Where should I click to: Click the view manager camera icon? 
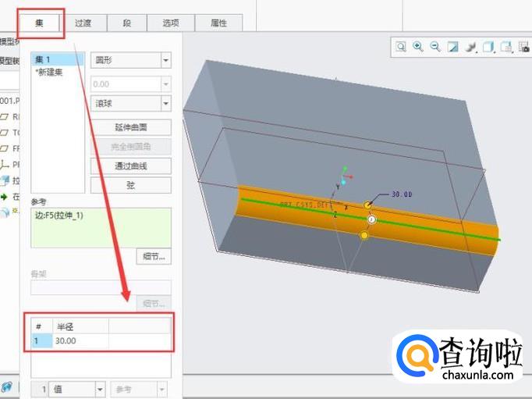click(524, 47)
